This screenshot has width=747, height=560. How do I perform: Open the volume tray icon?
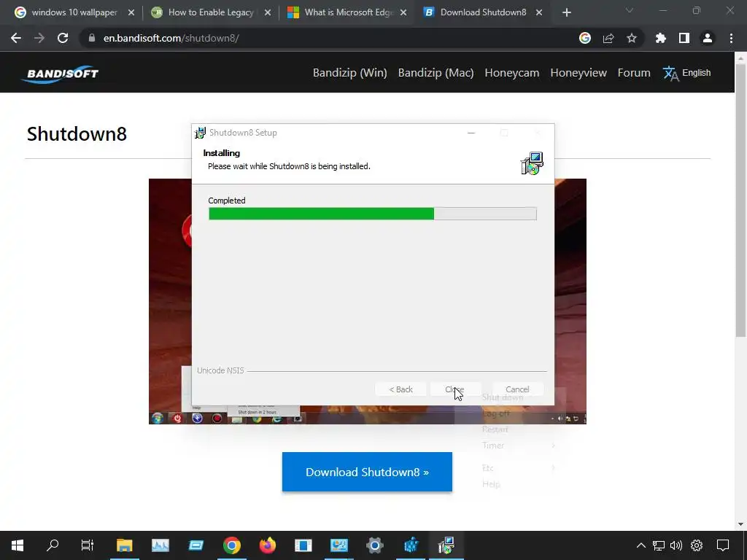(x=676, y=545)
